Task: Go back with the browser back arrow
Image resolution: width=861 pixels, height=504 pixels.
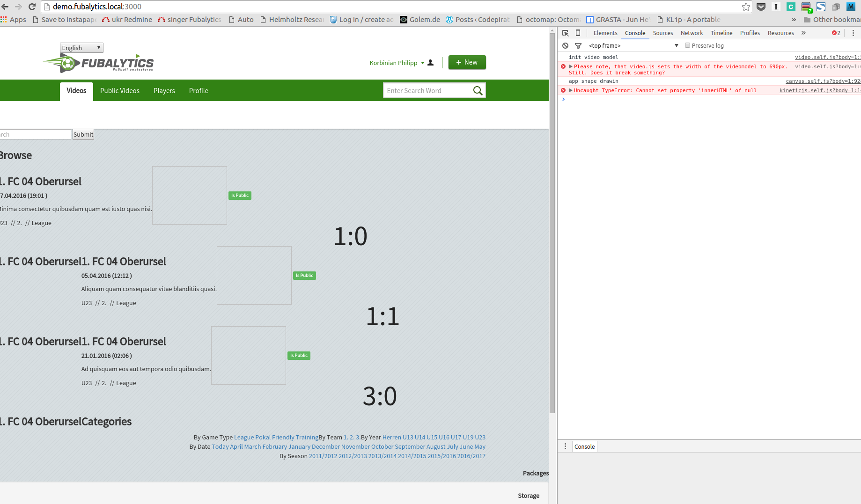Action: coord(5,7)
